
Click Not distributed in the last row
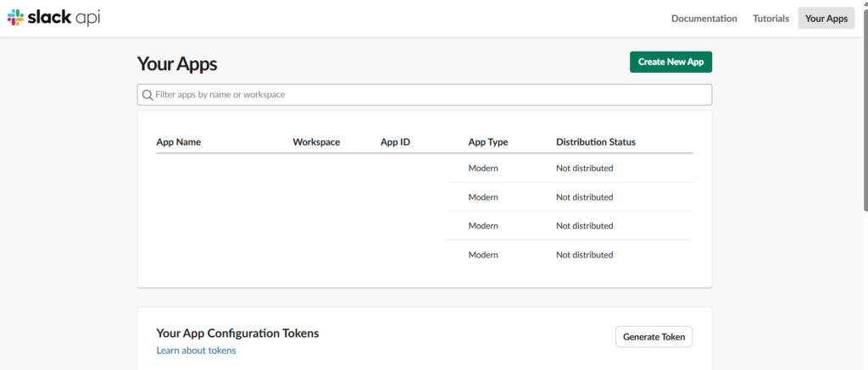584,255
